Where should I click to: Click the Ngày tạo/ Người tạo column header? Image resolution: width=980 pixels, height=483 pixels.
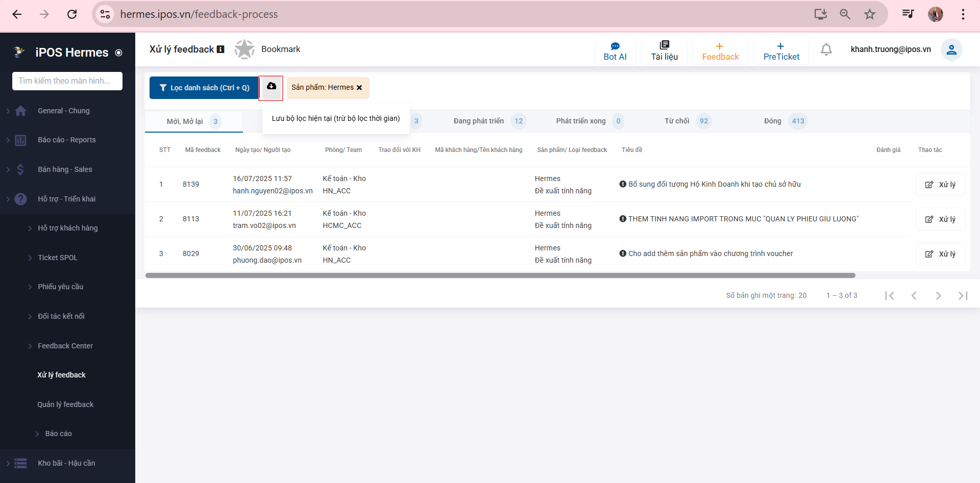pos(263,150)
